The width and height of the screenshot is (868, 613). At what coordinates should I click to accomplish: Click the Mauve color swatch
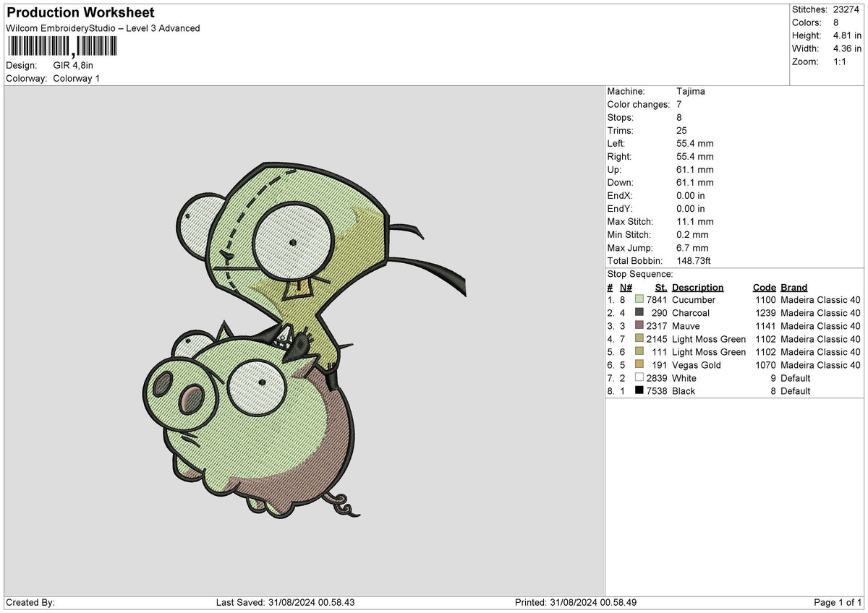click(x=639, y=325)
